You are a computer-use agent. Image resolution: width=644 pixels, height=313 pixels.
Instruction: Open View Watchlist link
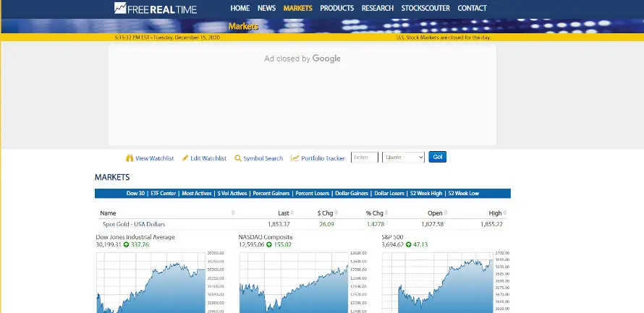point(154,158)
